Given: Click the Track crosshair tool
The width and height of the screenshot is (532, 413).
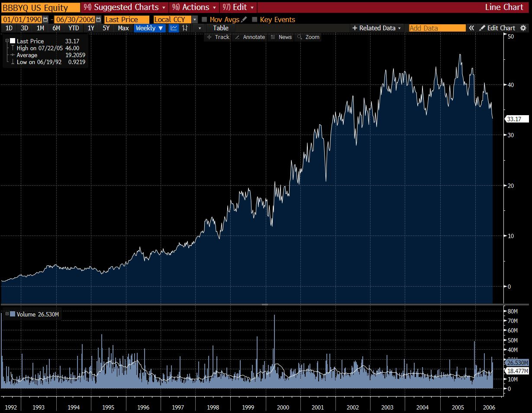Looking at the screenshot, I should (x=218, y=37).
